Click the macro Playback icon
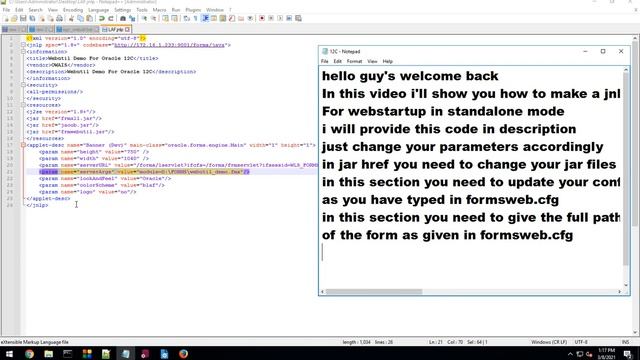This screenshot has height=360, width=640. [x=280, y=18]
